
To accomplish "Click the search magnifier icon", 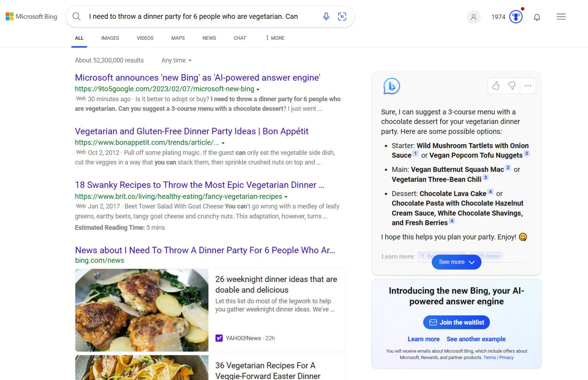I will (76, 16).
